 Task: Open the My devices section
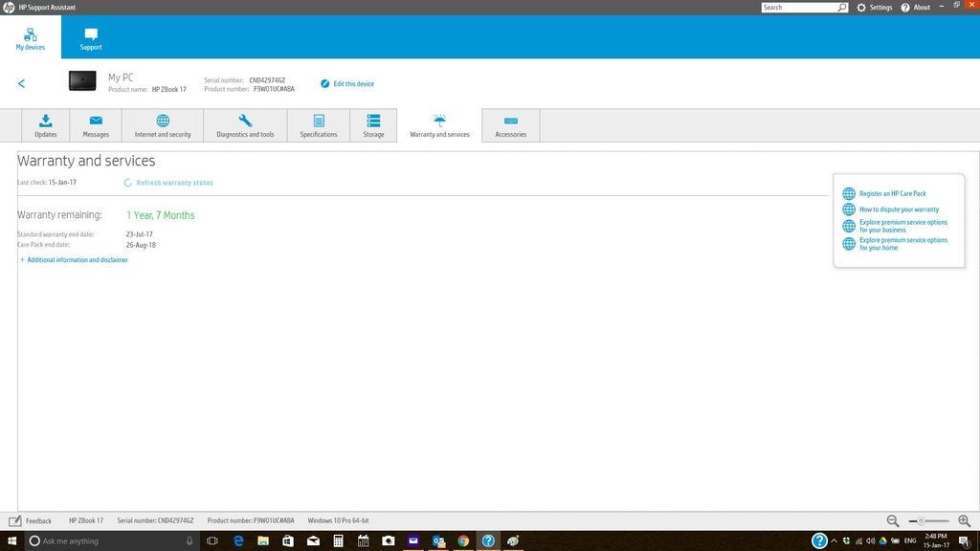[x=30, y=38]
